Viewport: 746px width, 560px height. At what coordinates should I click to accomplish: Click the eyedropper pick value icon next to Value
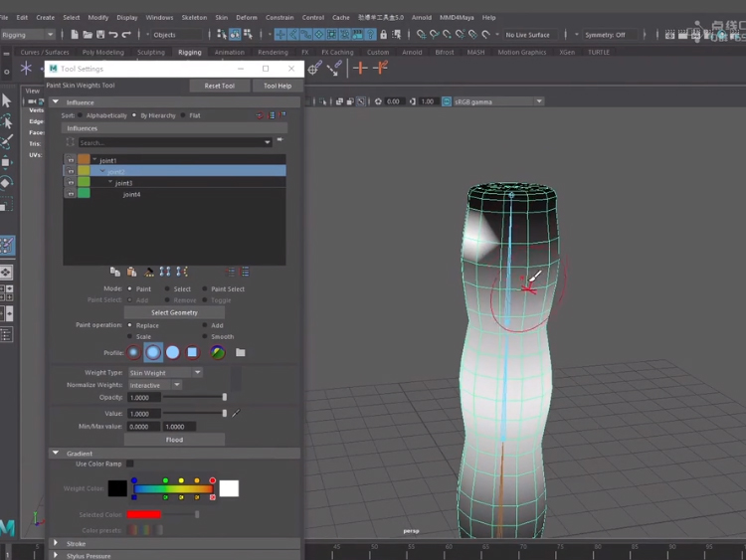click(236, 413)
